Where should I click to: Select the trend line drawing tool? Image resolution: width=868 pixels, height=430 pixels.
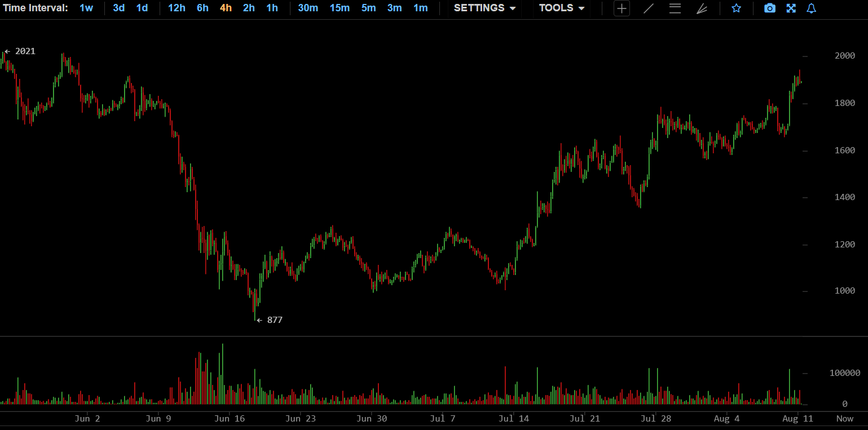coord(649,8)
